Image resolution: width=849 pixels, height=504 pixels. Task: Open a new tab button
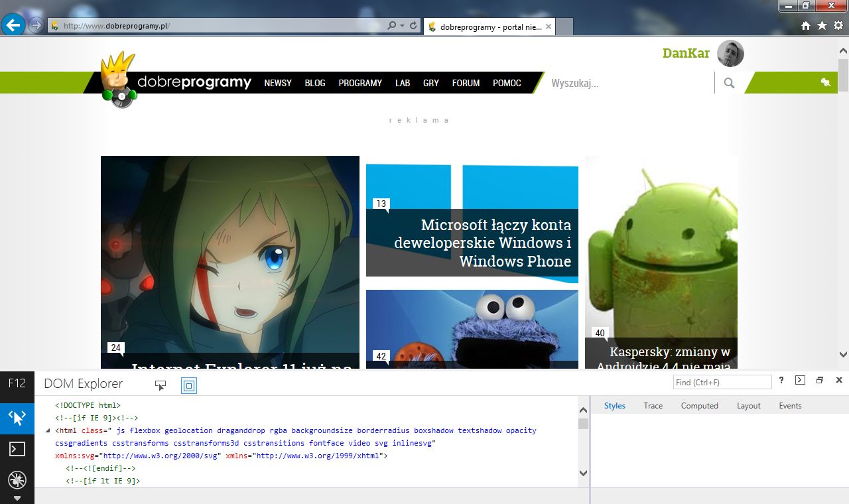point(564,27)
